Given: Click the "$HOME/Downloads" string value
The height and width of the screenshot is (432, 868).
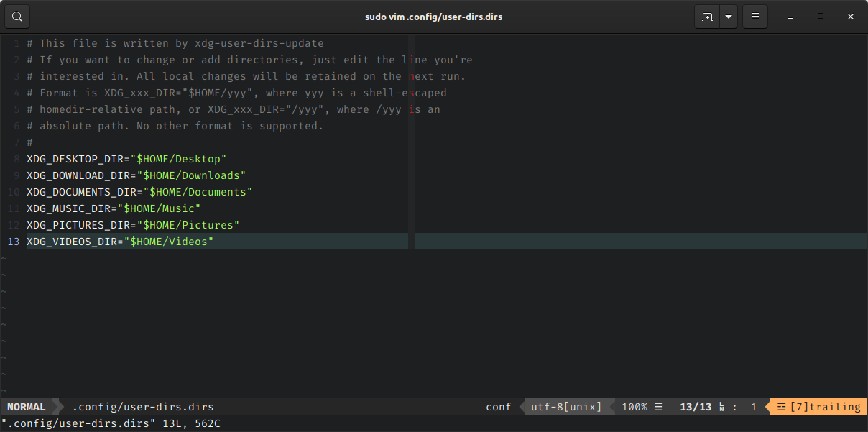Looking at the screenshot, I should [x=191, y=175].
